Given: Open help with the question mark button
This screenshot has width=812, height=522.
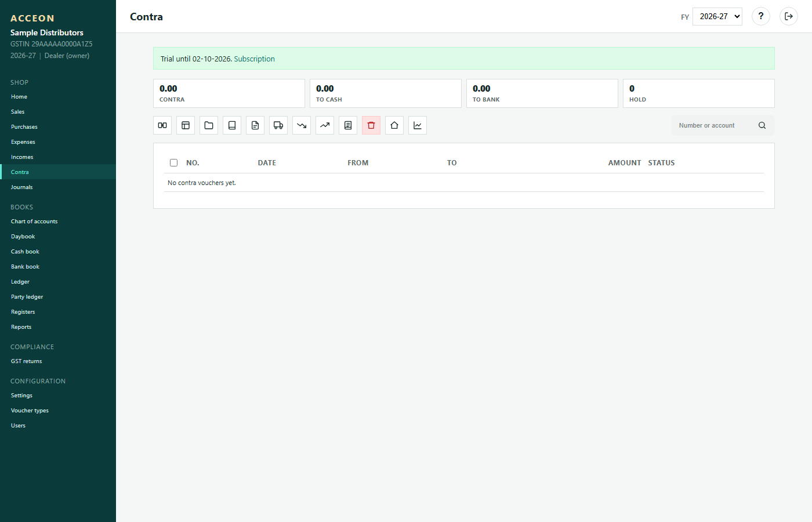Looking at the screenshot, I should tap(761, 16).
